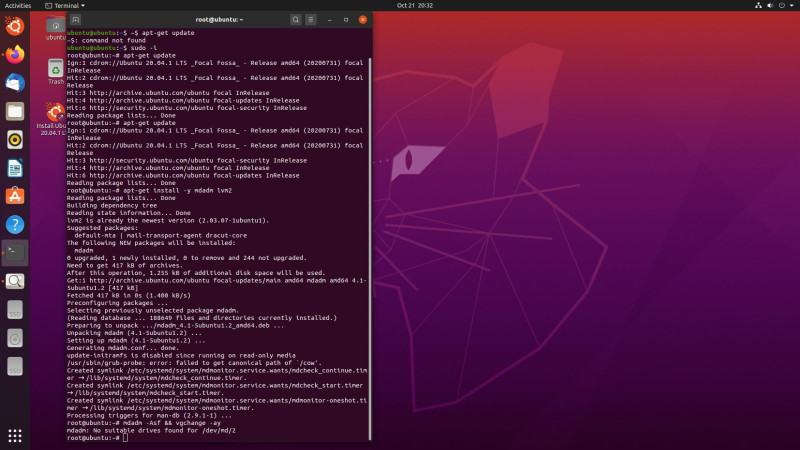
Task: Click "Need to get 417 kB of archives" line
Action: 124,265
